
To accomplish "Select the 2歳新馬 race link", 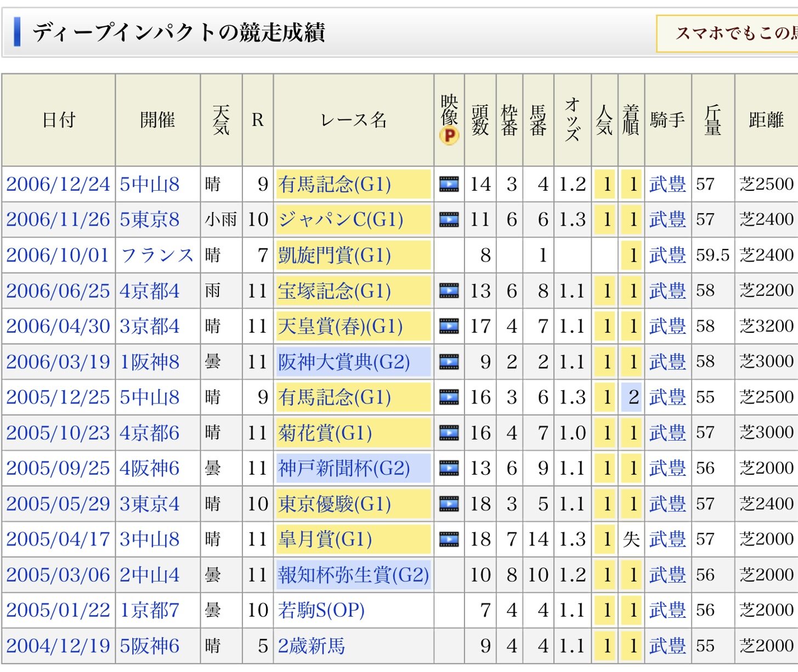I will point(311,646).
